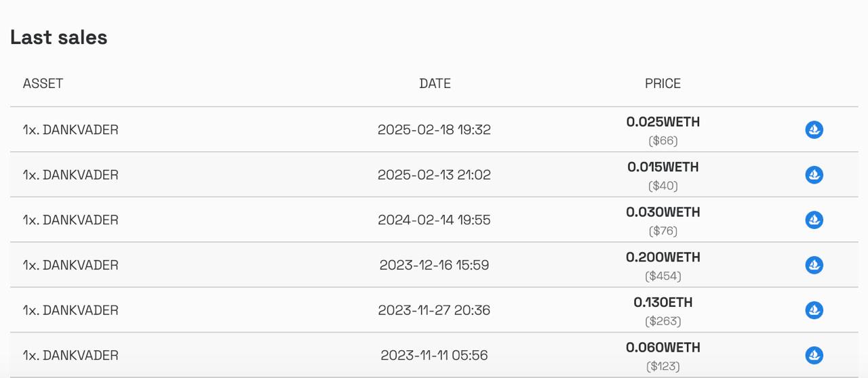Select DANKVADER asset sold 2023-12-16
Viewport: 868px width, 378px height.
71,265
